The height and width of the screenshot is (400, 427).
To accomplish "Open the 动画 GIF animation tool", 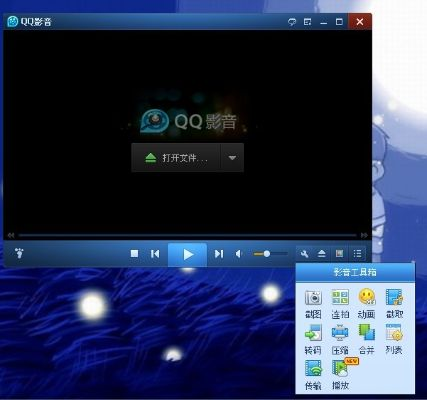I will coord(367,304).
